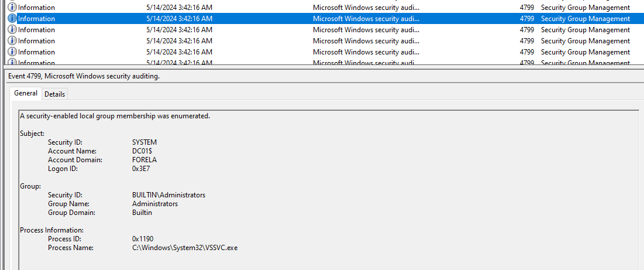Click the Information icon on the highlighted event row
The height and width of the screenshot is (270, 644).
pos(12,19)
